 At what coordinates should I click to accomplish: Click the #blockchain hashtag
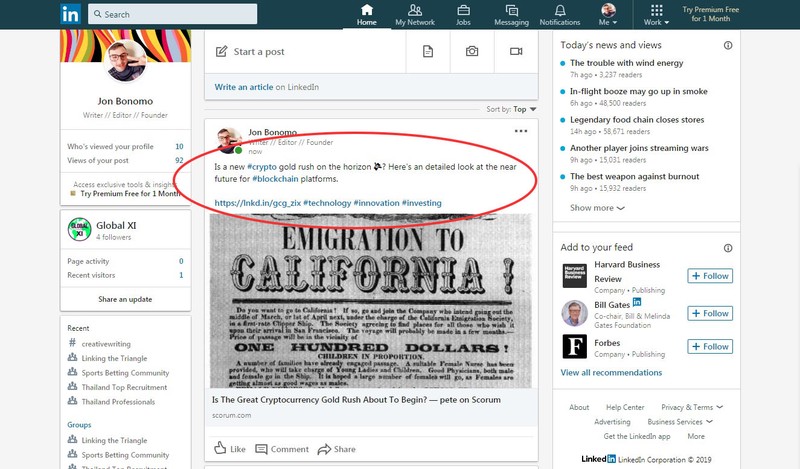[275, 179]
